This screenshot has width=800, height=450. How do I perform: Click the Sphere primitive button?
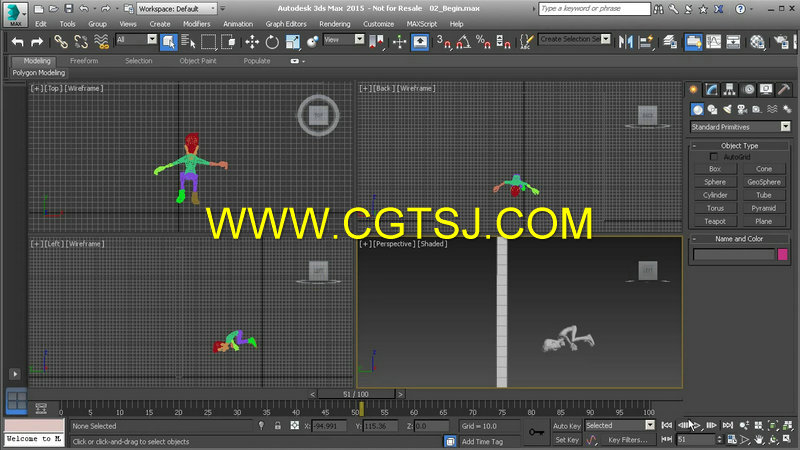coord(715,182)
